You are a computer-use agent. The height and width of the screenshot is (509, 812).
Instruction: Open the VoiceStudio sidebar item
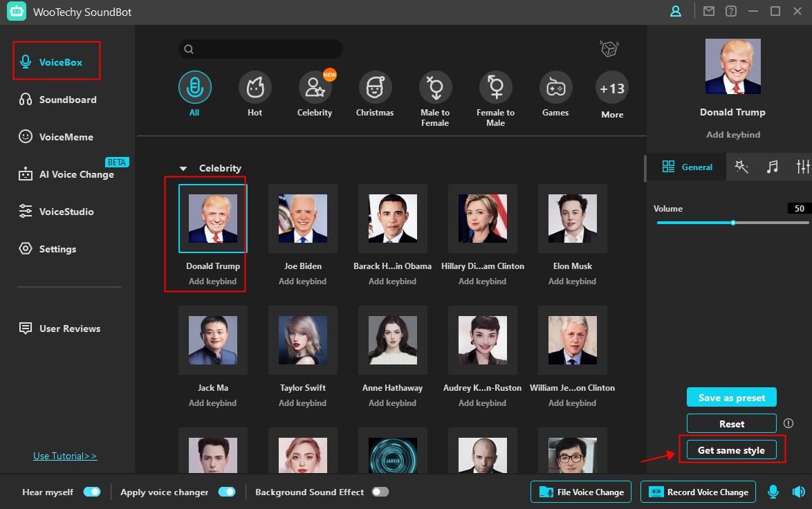tap(66, 212)
